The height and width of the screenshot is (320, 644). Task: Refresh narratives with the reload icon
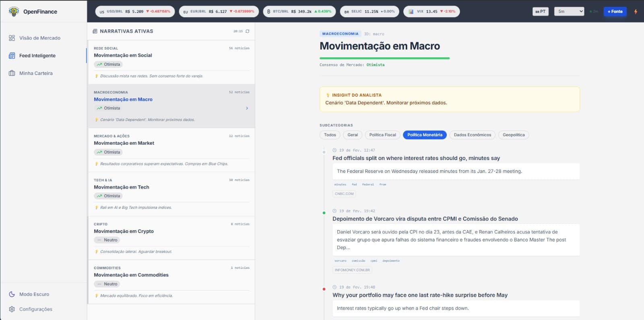tap(247, 31)
